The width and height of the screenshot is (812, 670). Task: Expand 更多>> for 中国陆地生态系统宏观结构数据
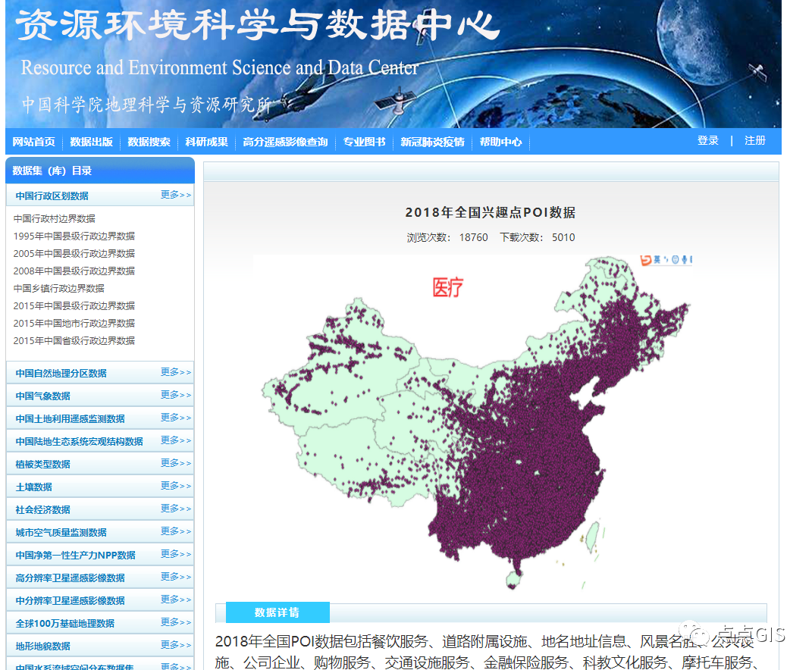176,440
